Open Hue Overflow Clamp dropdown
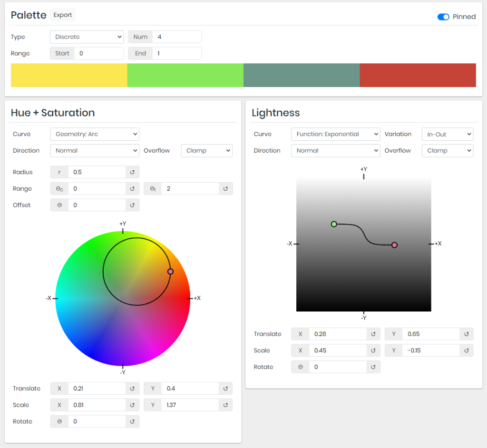This screenshot has height=448, width=487. [206, 151]
